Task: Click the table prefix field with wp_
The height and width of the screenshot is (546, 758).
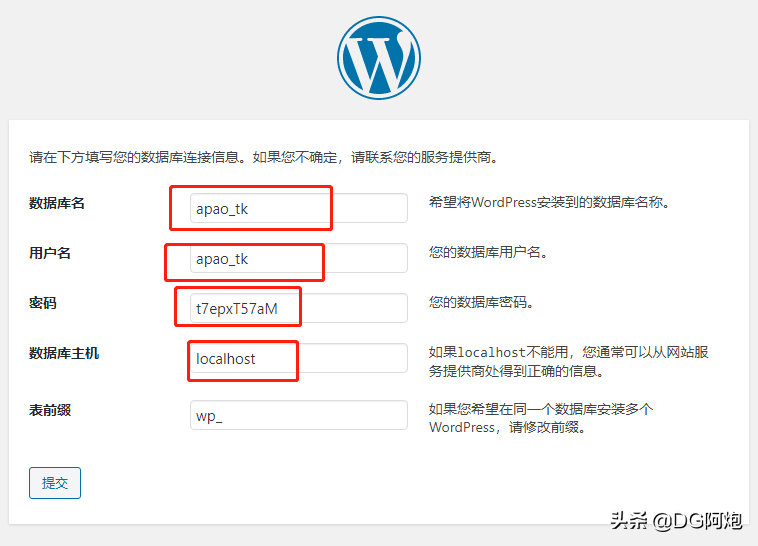Action: point(299,415)
